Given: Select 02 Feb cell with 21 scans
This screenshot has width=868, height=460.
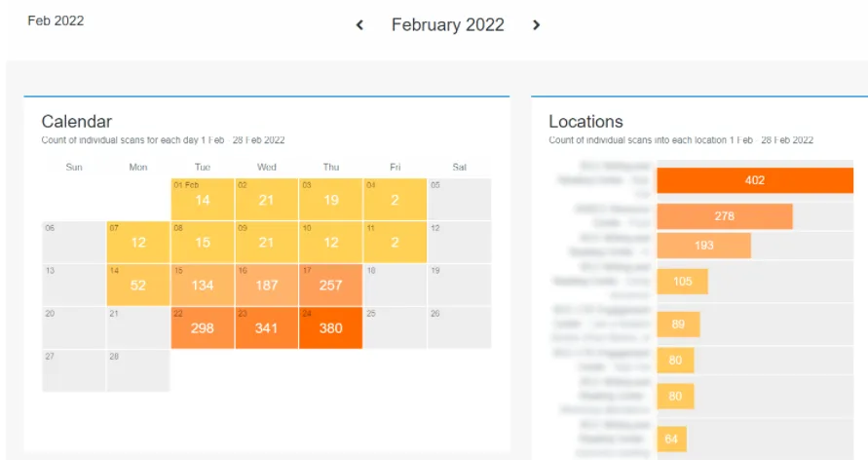Looking at the screenshot, I should [267, 199].
